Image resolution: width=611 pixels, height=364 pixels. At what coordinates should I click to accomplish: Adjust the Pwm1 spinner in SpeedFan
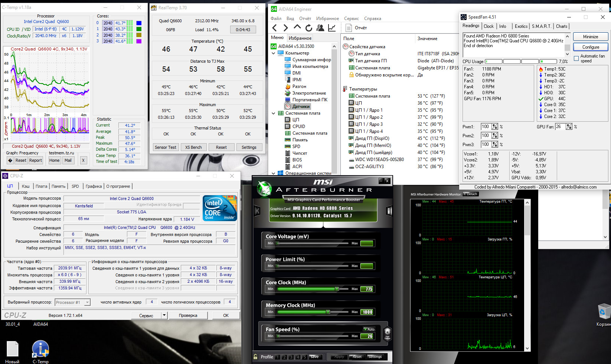click(494, 127)
